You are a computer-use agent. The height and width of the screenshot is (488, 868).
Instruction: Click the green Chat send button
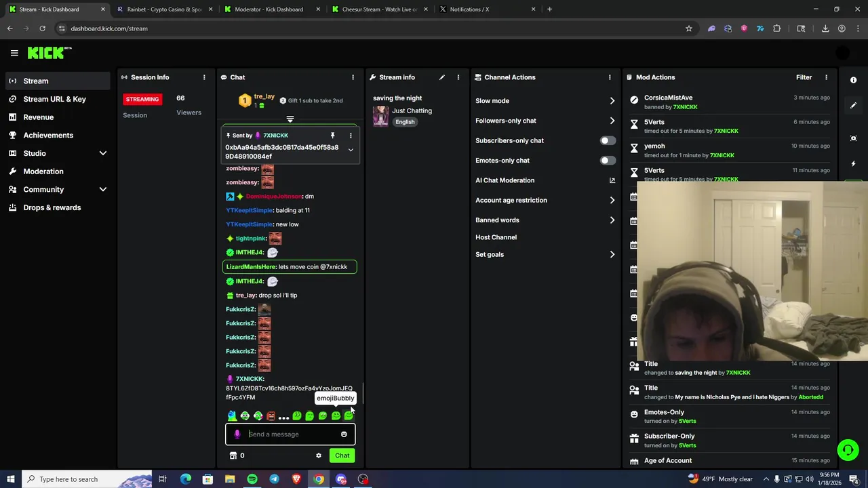[342, 455]
